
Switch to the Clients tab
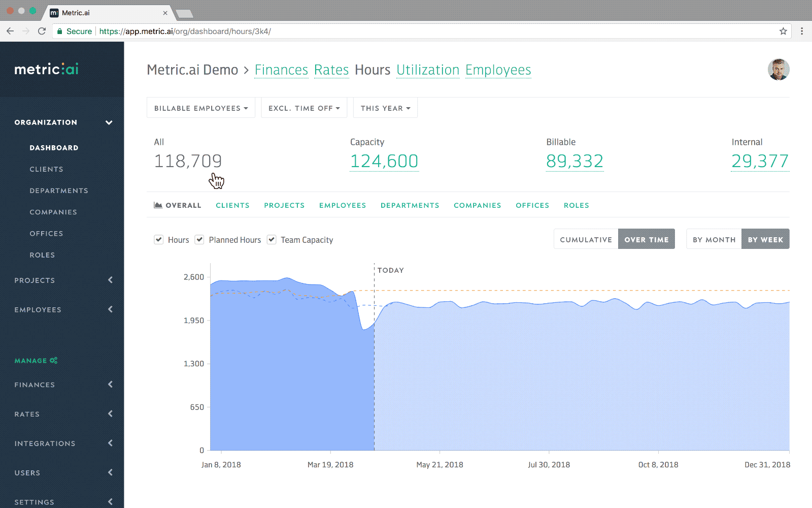coord(232,205)
